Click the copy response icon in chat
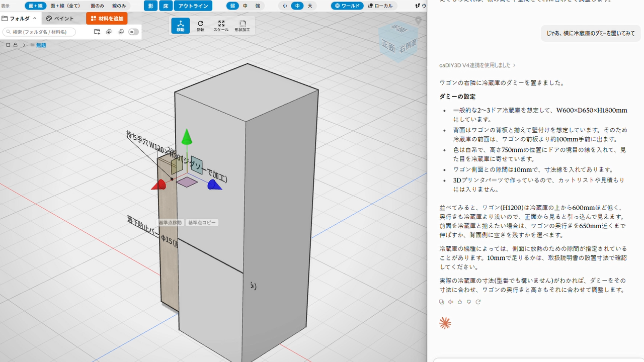644x362 pixels. [x=442, y=302]
